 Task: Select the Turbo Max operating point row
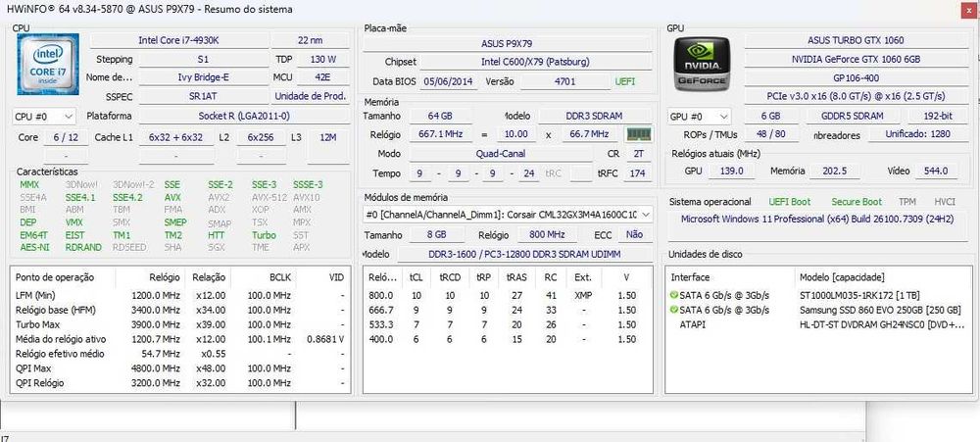click(x=180, y=324)
